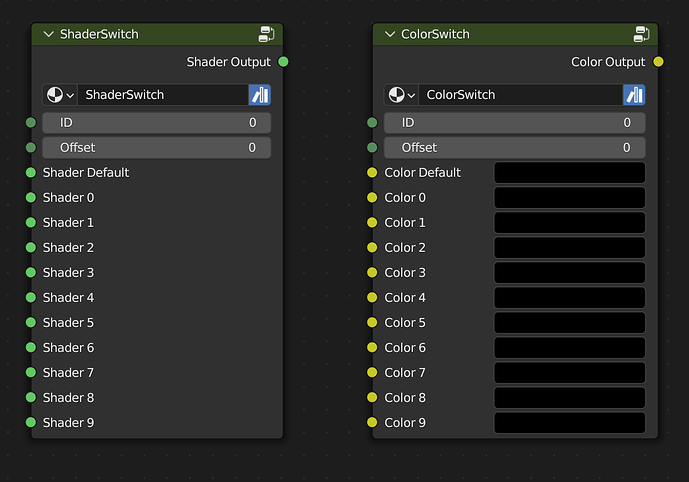Select the ColorSwitch node by its header title
The height and width of the screenshot is (482, 689).
coord(435,34)
